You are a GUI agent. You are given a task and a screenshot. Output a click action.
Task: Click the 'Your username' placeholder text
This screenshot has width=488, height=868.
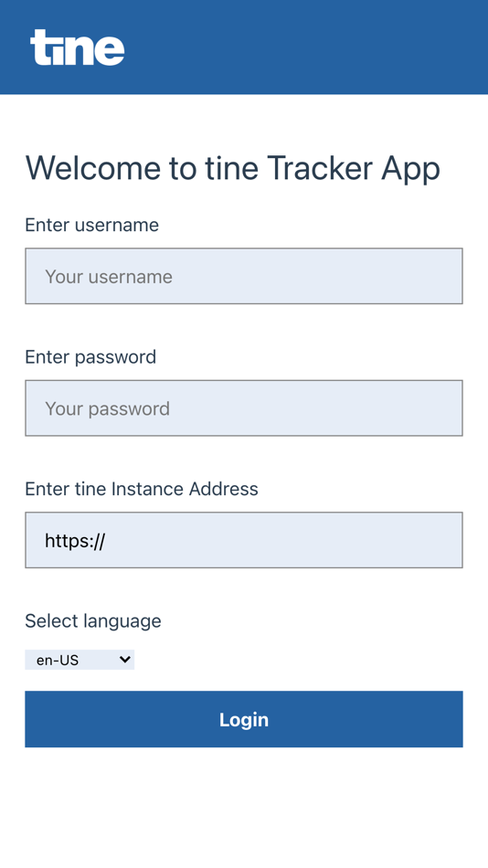(x=109, y=276)
